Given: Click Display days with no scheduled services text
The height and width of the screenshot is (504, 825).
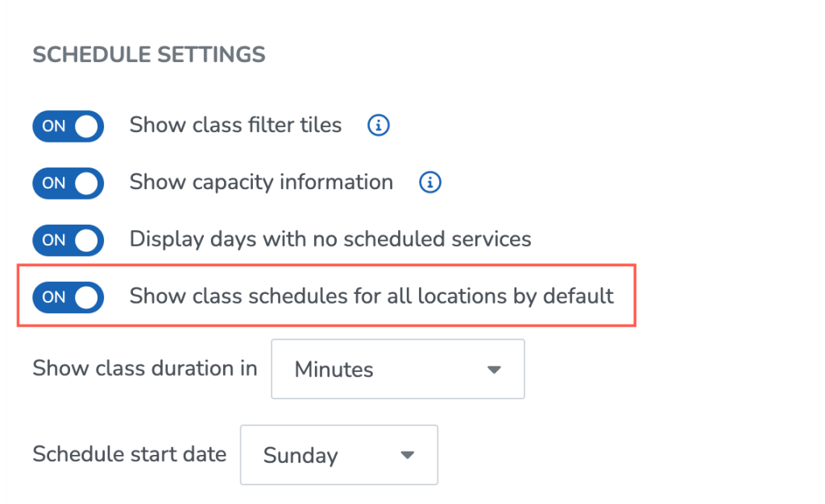Looking at the screenshot, I should coord(330,239).
